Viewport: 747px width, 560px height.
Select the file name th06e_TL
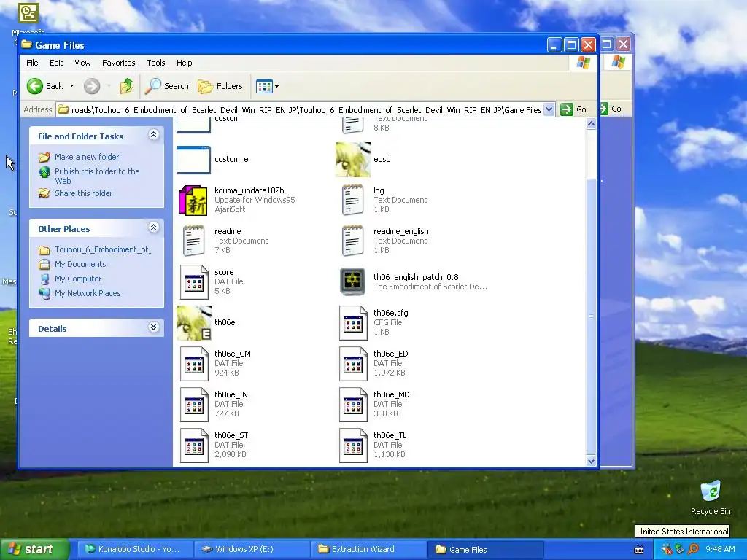click(390, 435)
